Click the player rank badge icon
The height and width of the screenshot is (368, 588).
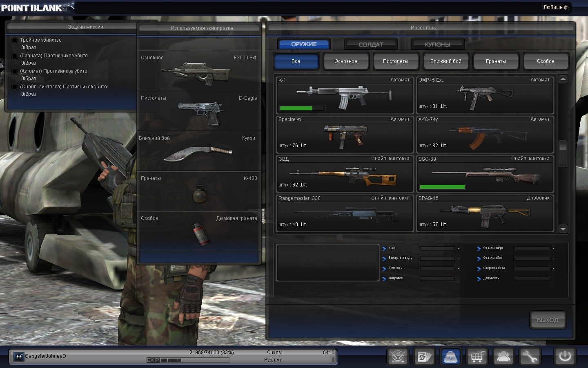point(19,357)
